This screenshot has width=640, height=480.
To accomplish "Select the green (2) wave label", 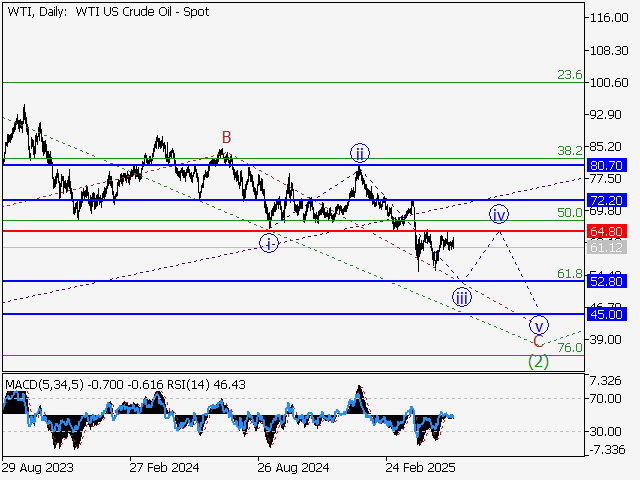I will coord(538,361).
